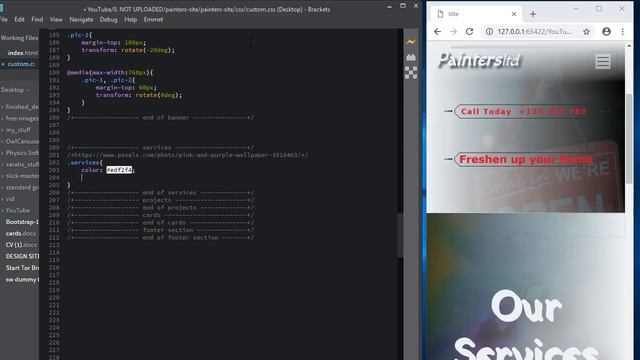View site information icon in address bar

click(489, 31)
